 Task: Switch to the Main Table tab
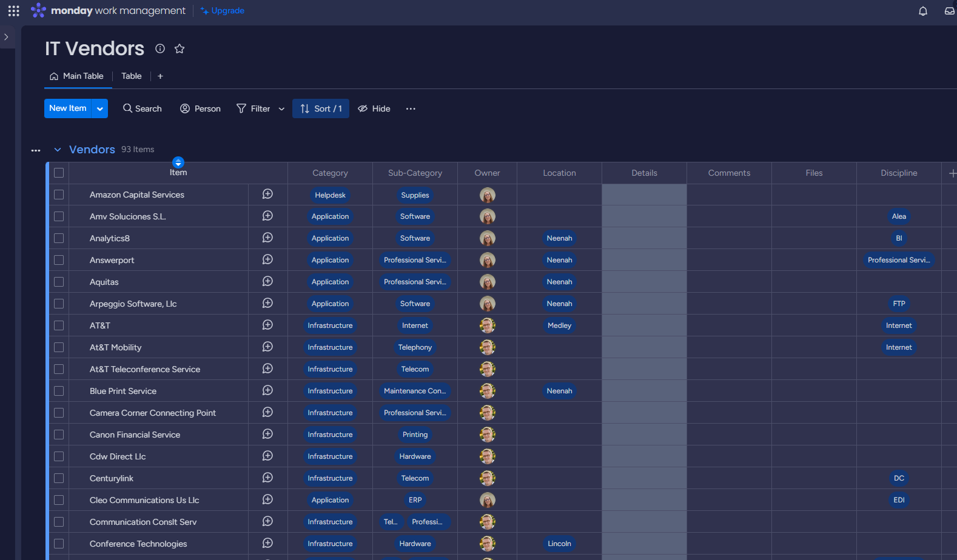[77, 76]
